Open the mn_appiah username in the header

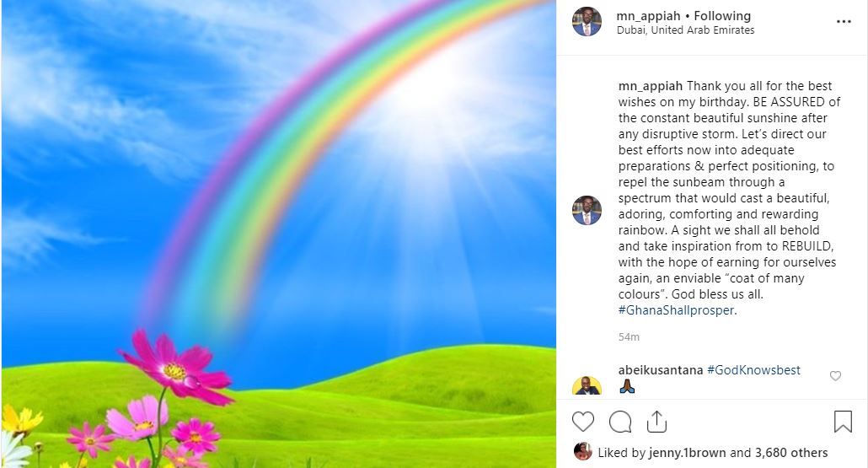648,16
